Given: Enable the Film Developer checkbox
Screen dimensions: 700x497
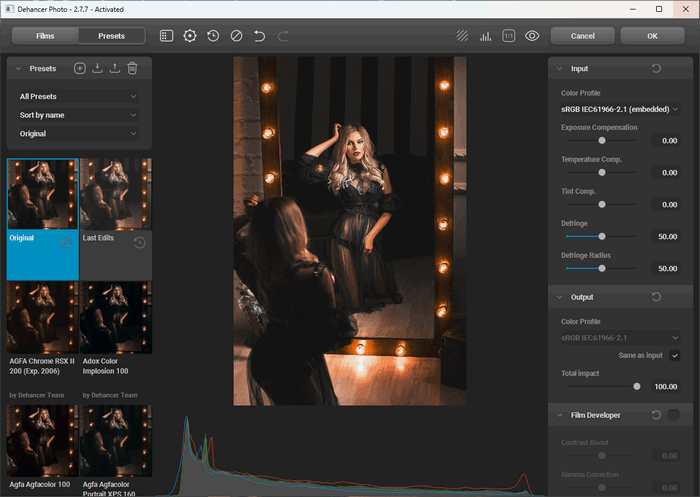Looking at the screenshot, I should (x=674, y=415).
